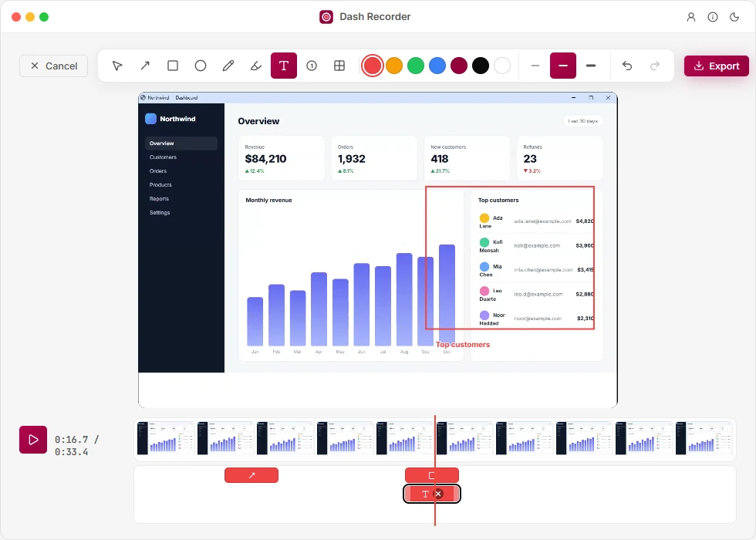Choose the thin stroke width

535,66
